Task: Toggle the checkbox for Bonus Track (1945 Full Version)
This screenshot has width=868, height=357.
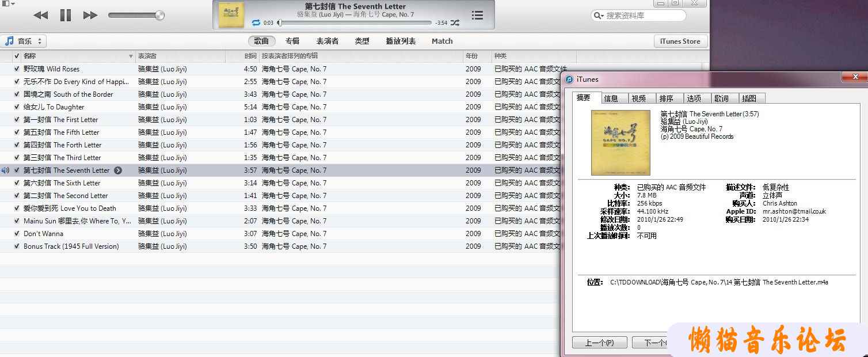Action: pos(17,246)
